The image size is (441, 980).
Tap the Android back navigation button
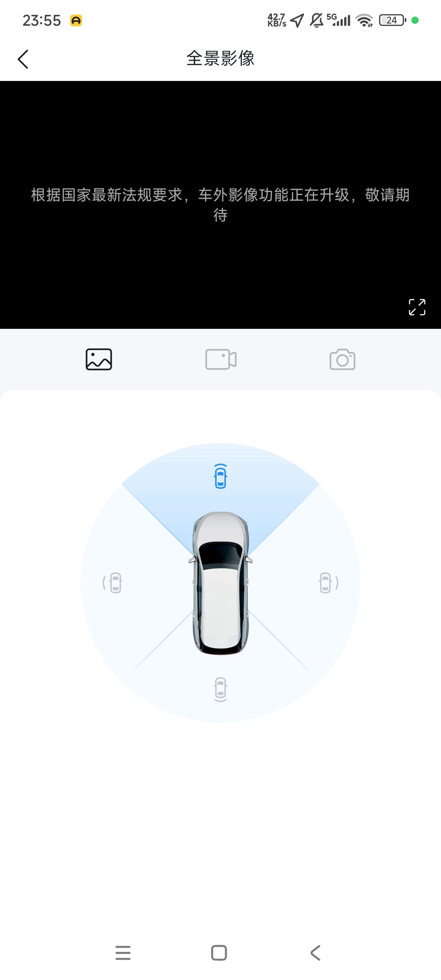(315, 953)
